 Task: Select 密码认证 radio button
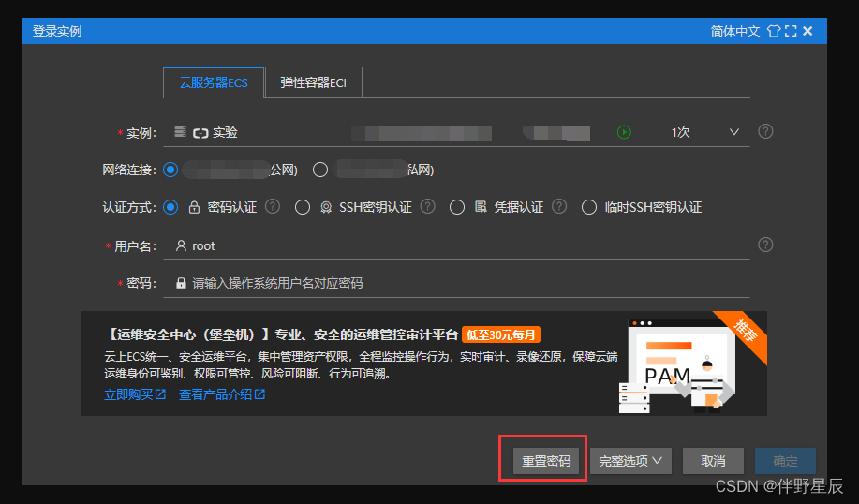pyautogui.click(x=170, y=207)
